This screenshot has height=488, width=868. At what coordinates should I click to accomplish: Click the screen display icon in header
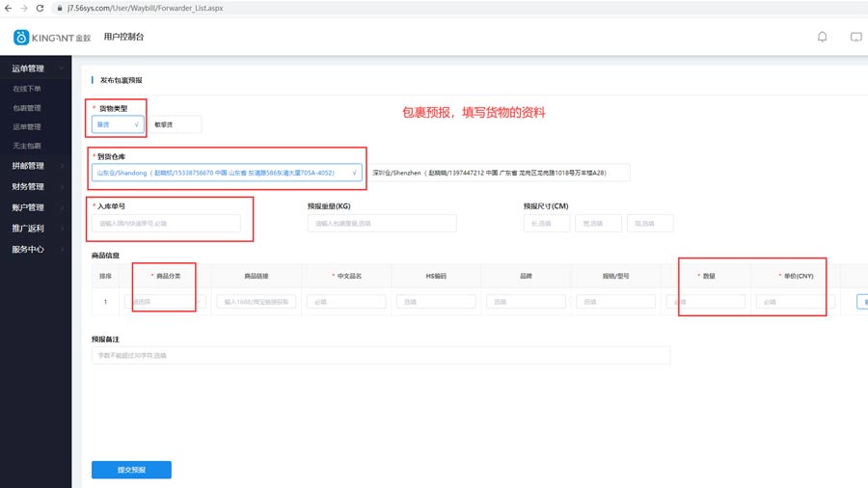pyautogui.click(x=855, y=37)
